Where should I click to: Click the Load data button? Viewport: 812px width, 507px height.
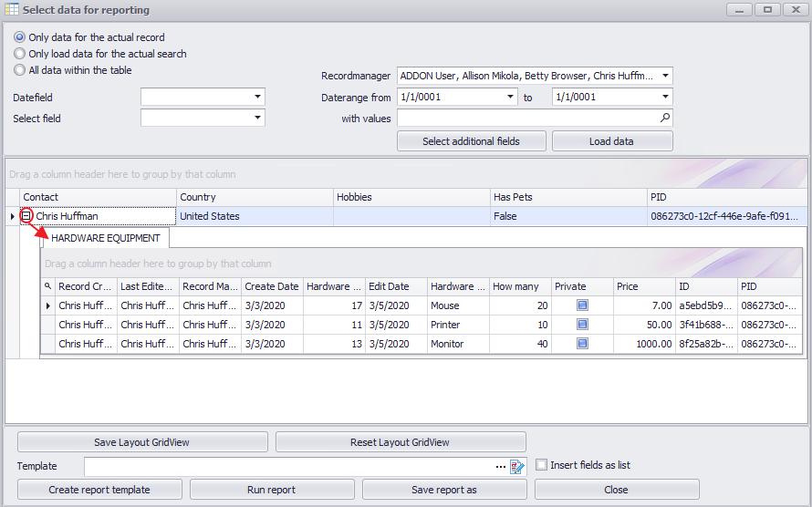pyautogui.click(x=611, y=141)
